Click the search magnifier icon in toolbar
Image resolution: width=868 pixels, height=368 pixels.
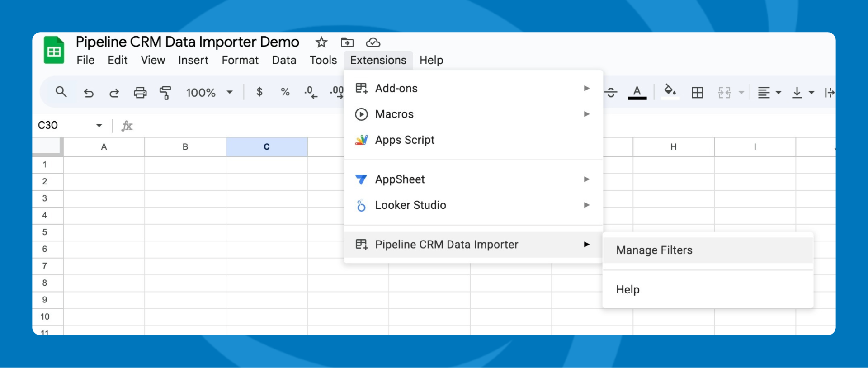[61, 92]
